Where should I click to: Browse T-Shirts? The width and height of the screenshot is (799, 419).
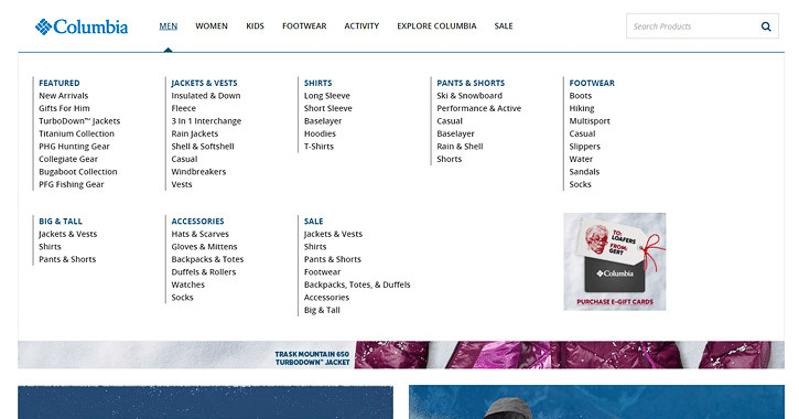point(319,146)
